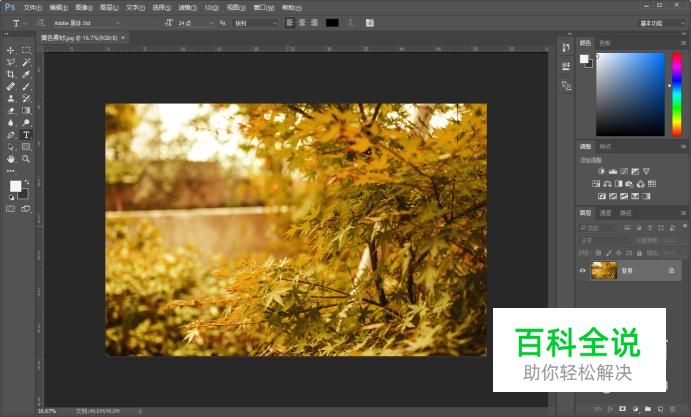The image size is (691, 417).
Task: Add a Black & White adjustment
Action: coord(618,184)
